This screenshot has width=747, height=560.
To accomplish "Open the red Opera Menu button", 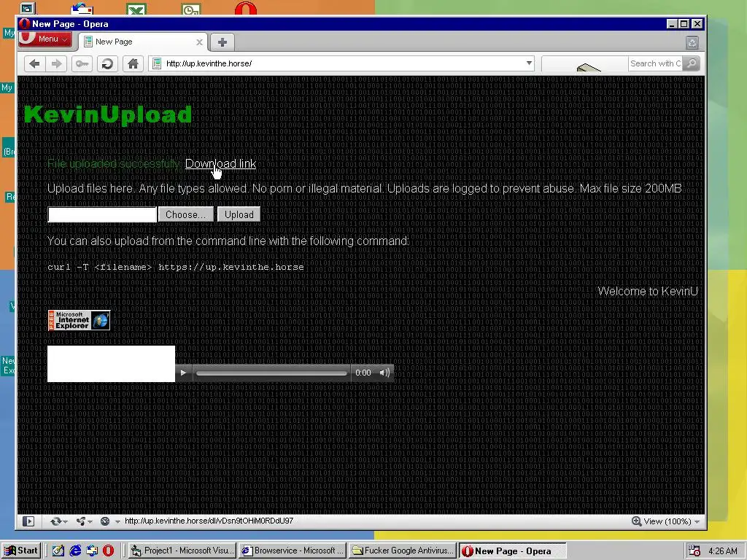I will click(45, 39).
